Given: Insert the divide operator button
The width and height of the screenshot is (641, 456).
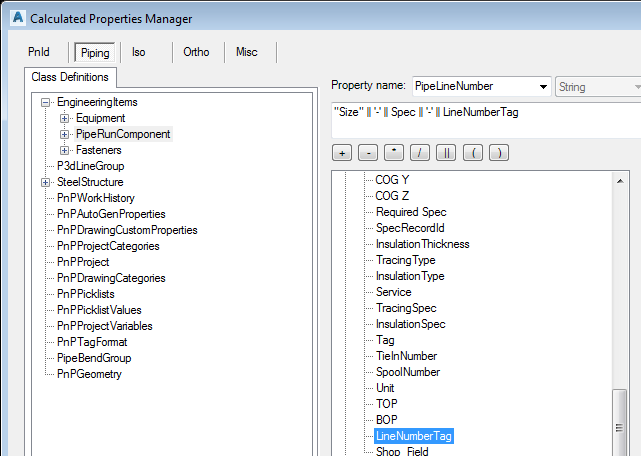Looking at the screenshot, I should click(x=420, y=153).
